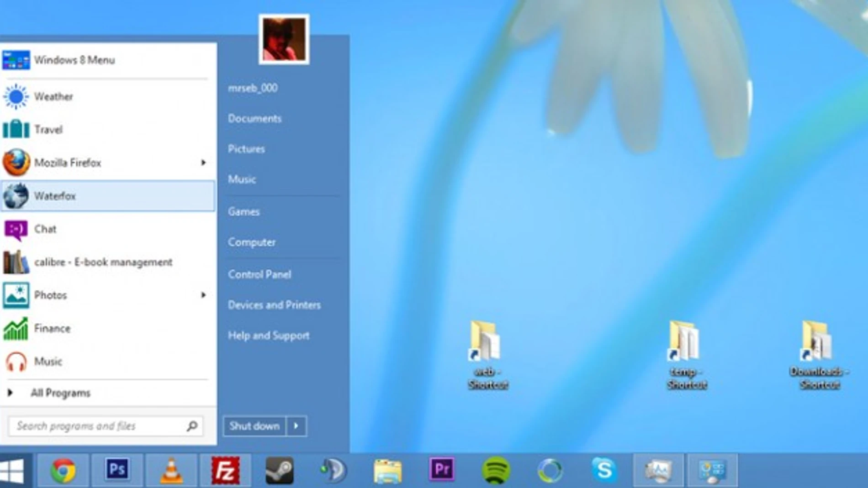
Task: Open Games from the Start menu
Action: tap(244, 211)
